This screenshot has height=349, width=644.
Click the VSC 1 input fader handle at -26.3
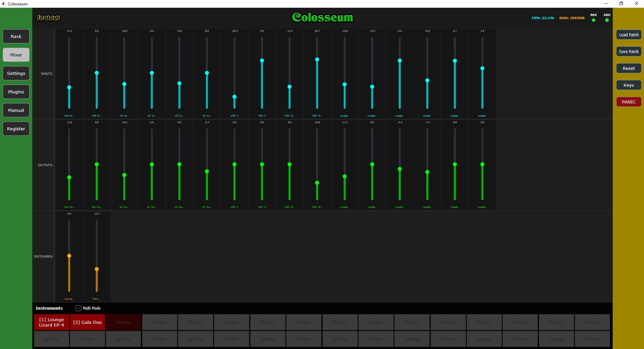pyautogui.click(x=234, y=97)
